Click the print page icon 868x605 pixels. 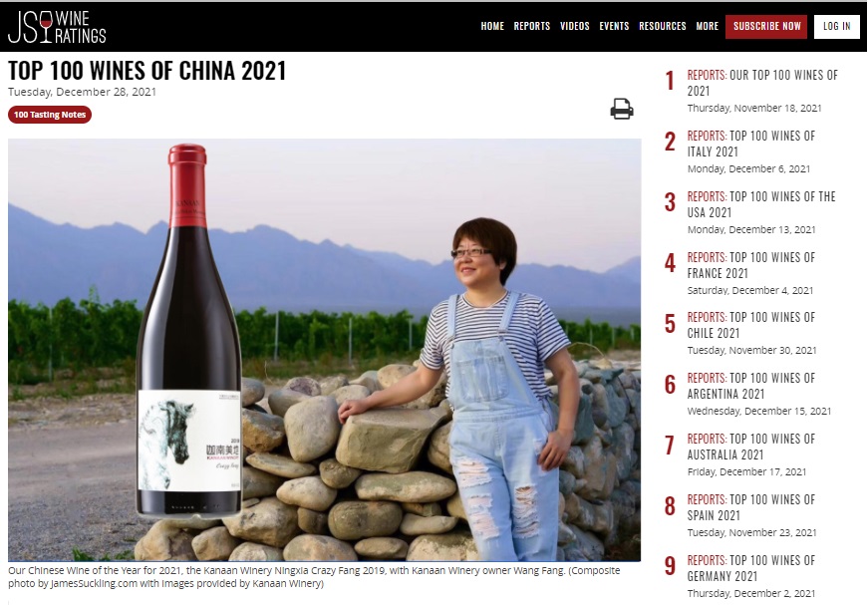point(622,109)
